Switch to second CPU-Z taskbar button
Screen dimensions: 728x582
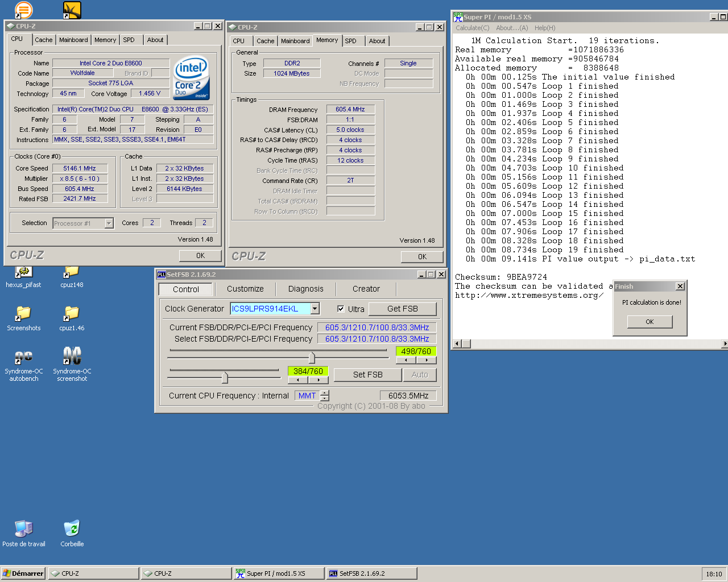point(186,573)
